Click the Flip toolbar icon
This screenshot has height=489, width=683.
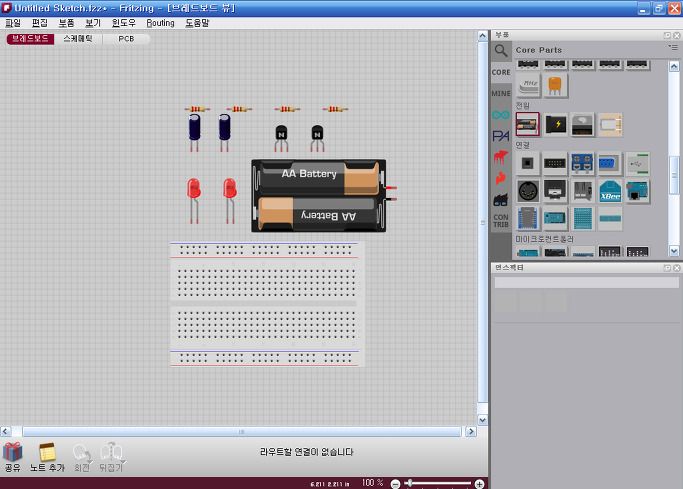(112, 452)
